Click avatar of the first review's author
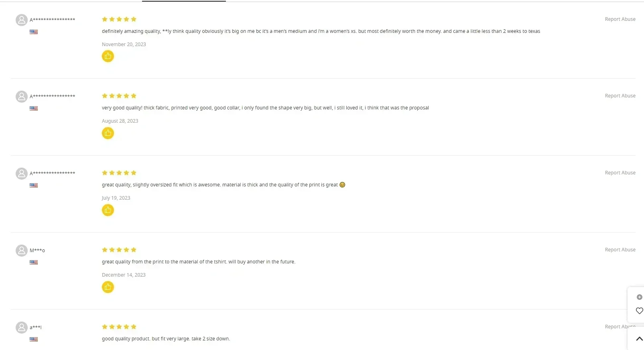 22,20
